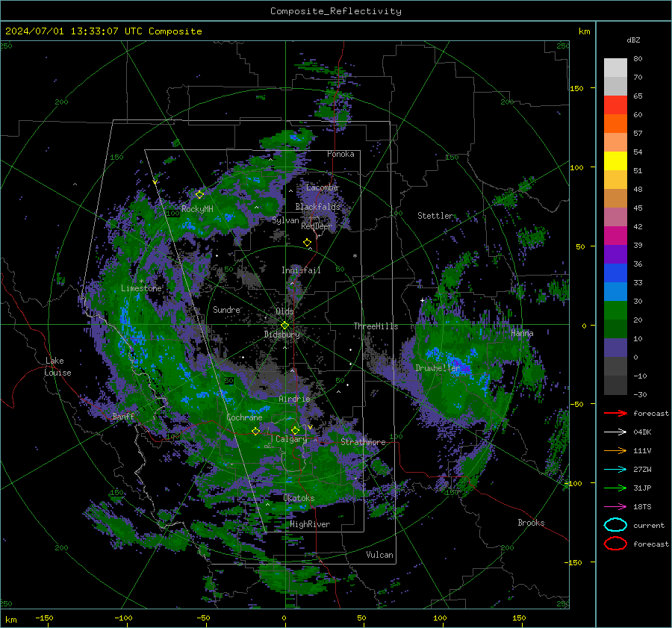Click the Olds town label
The height and width of the screenshot is (628, 672).
284,311
